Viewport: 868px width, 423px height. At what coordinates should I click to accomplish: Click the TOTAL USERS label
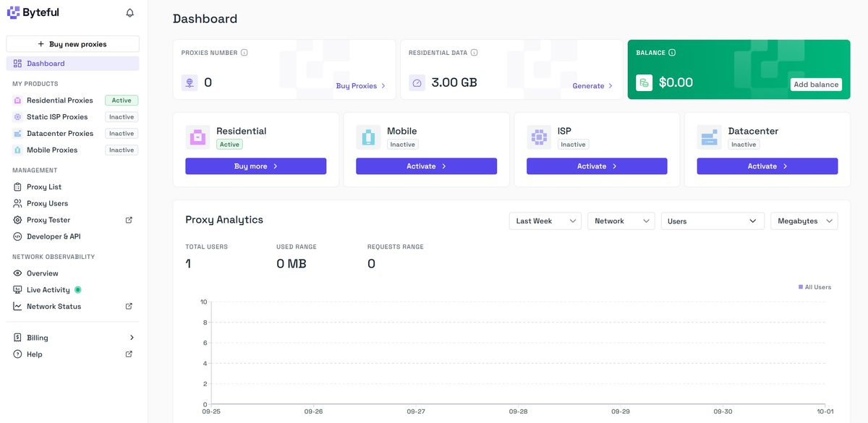206,247
